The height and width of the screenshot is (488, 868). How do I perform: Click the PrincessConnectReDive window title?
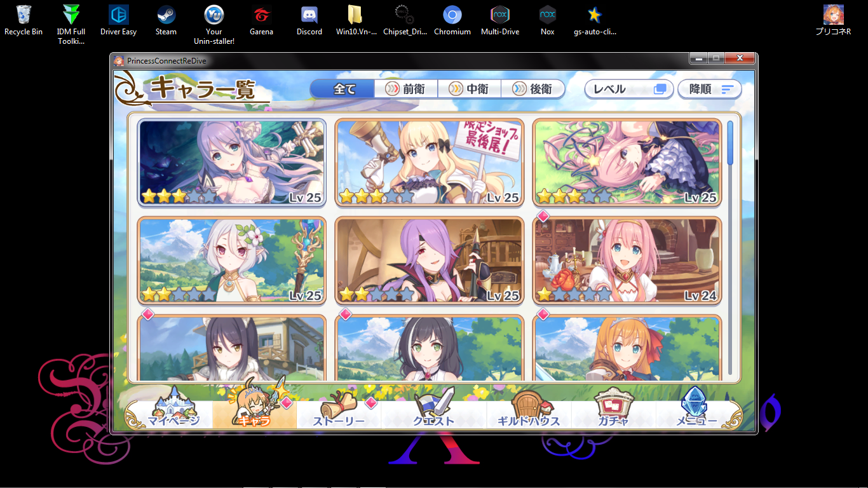(x=166, y=61)
